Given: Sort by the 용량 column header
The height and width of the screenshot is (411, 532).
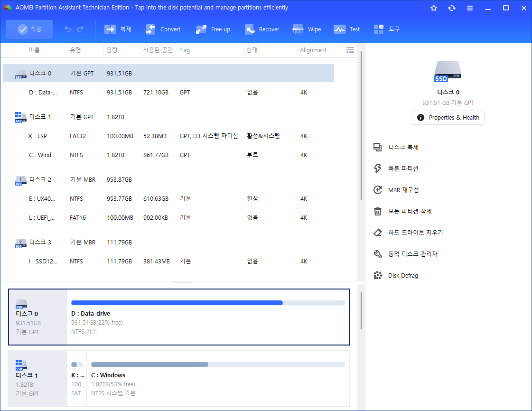Looking at the screenshot, I should coord(112,50).
